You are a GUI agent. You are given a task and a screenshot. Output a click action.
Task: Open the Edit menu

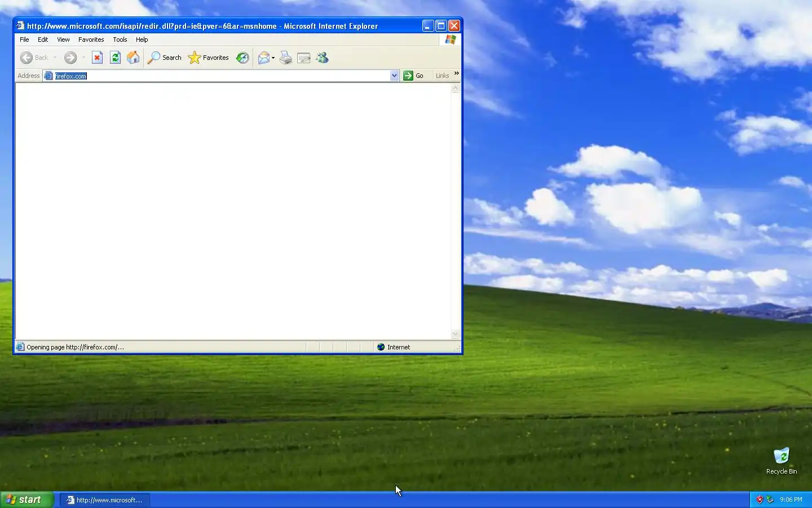(x=43, y=40)
